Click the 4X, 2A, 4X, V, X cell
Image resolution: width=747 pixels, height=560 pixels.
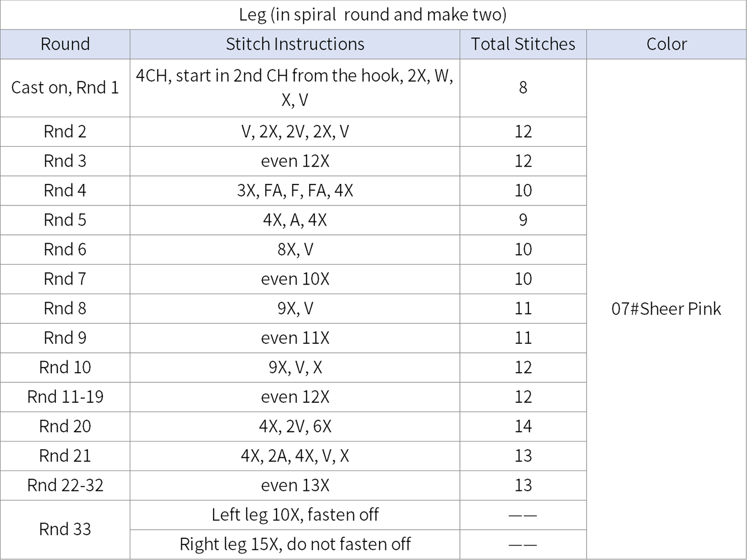[x=295, y=456]
